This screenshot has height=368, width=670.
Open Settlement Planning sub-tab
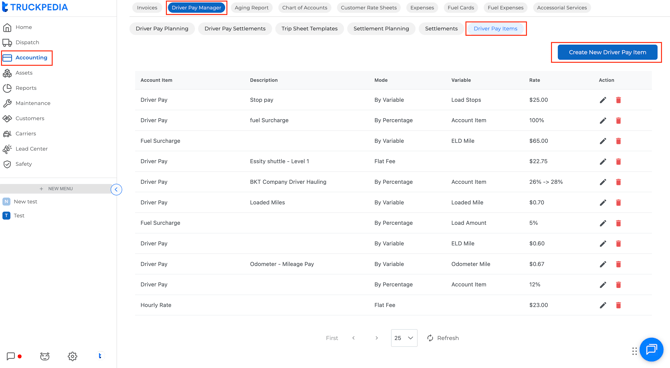tap(381, 29)
